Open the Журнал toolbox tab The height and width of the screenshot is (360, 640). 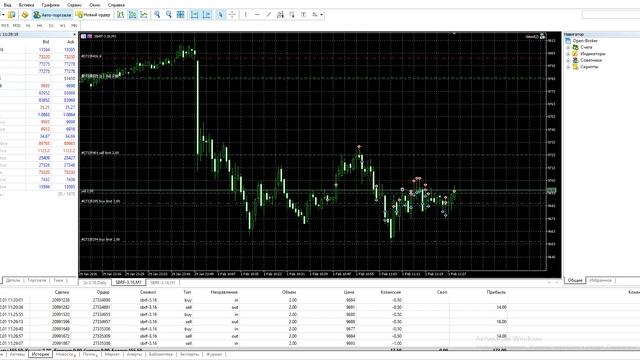[x=214, y=354]
